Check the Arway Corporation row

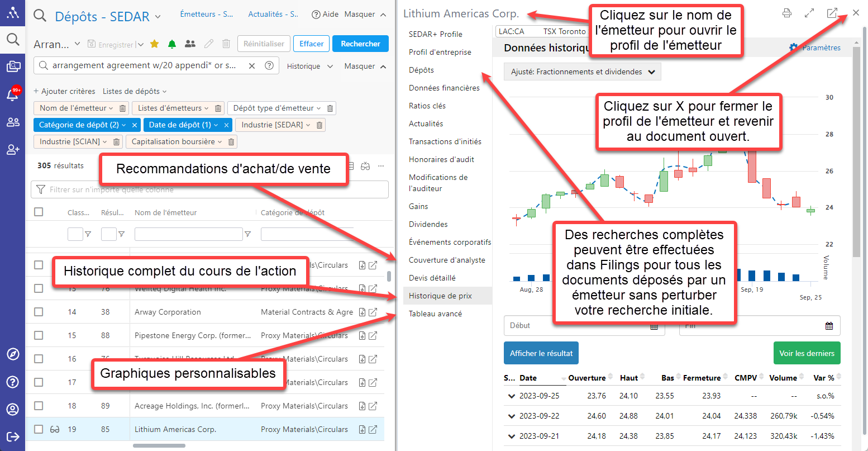(39, 312)
